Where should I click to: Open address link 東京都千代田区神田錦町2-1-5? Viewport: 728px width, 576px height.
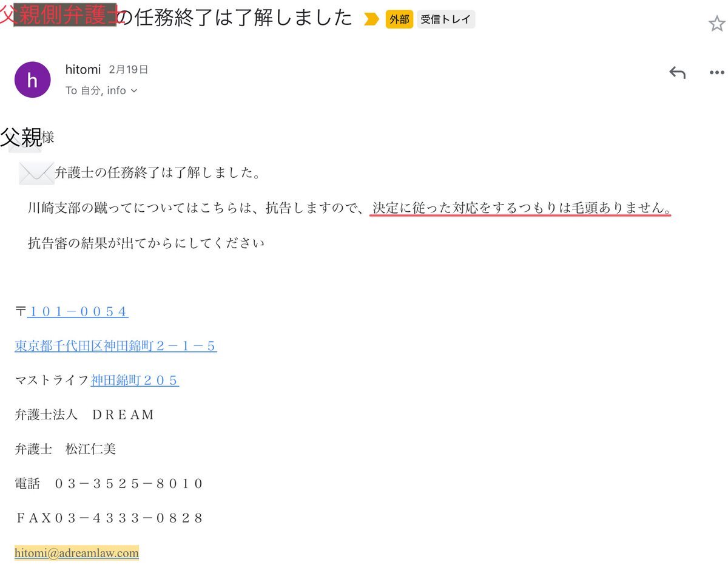pyautogui.click(x=116, y=347)
